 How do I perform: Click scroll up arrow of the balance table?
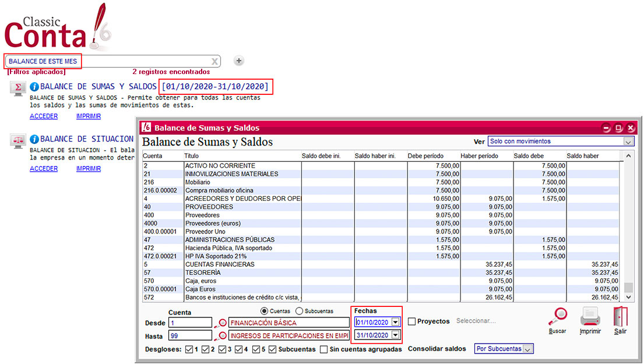[x=628, y=156]
